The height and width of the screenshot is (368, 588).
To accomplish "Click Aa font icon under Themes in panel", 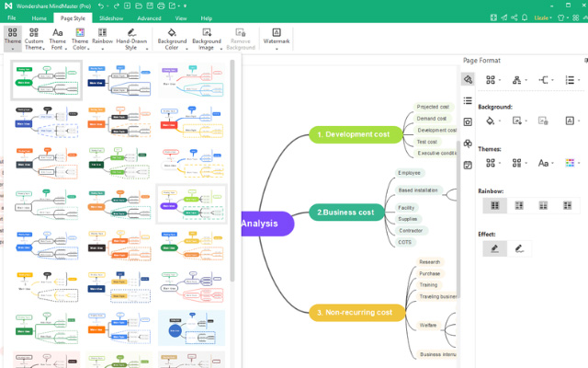I will coord(543,163).
